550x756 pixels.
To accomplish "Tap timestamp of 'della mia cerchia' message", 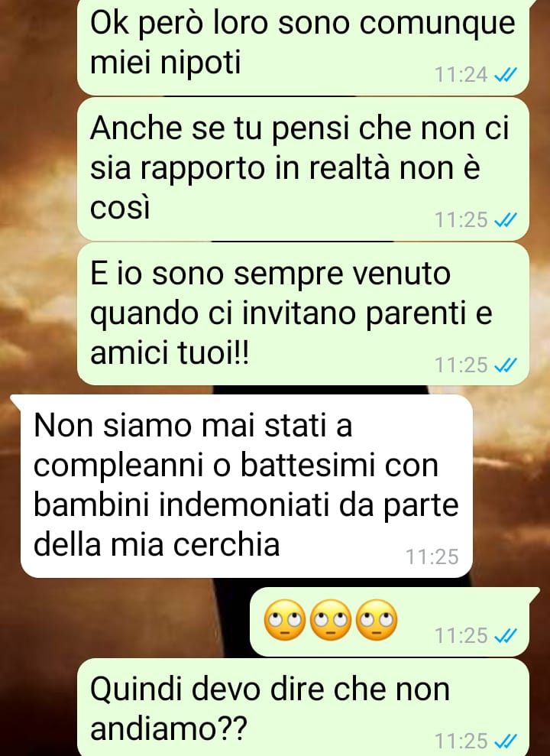I will (432, 557).
